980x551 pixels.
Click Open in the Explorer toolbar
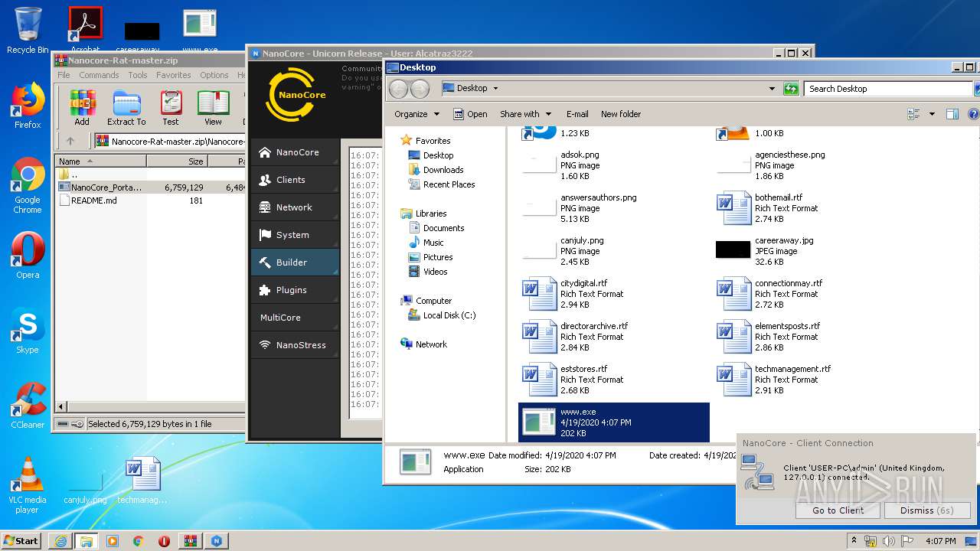[x=470, y=114]
